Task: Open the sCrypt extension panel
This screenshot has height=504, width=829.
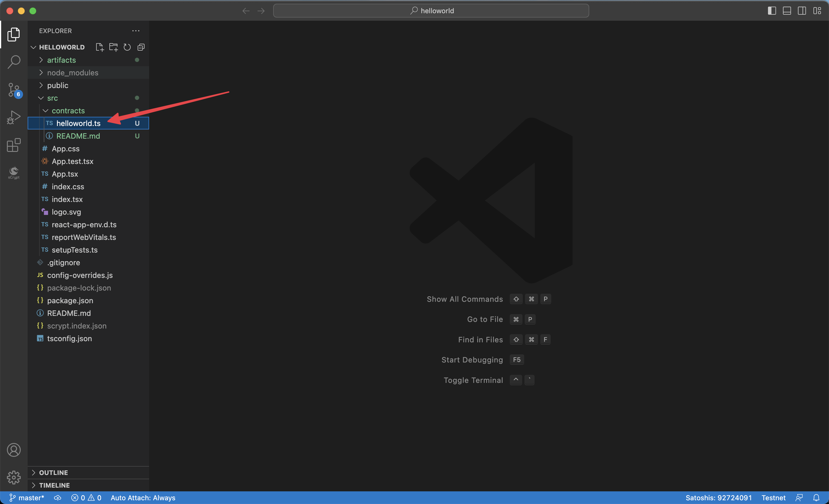Action: point(14,173)
